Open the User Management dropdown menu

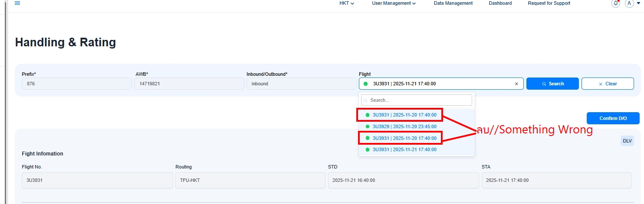tap(394, 3)
